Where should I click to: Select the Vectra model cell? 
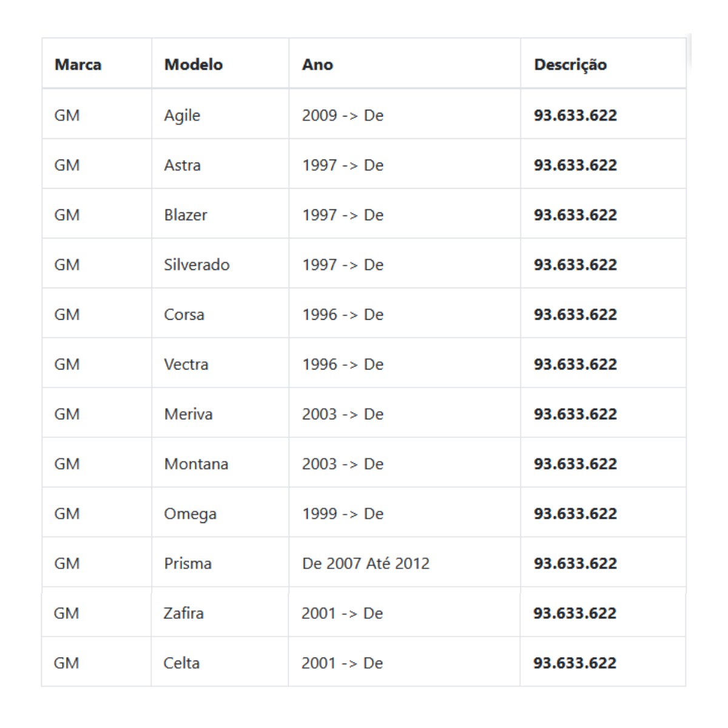[x=220, y=363]
